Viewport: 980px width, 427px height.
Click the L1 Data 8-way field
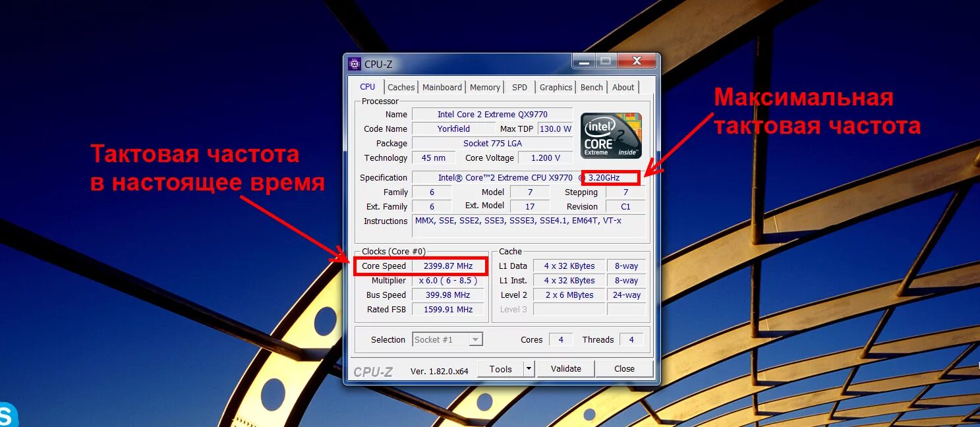point(626,266)
